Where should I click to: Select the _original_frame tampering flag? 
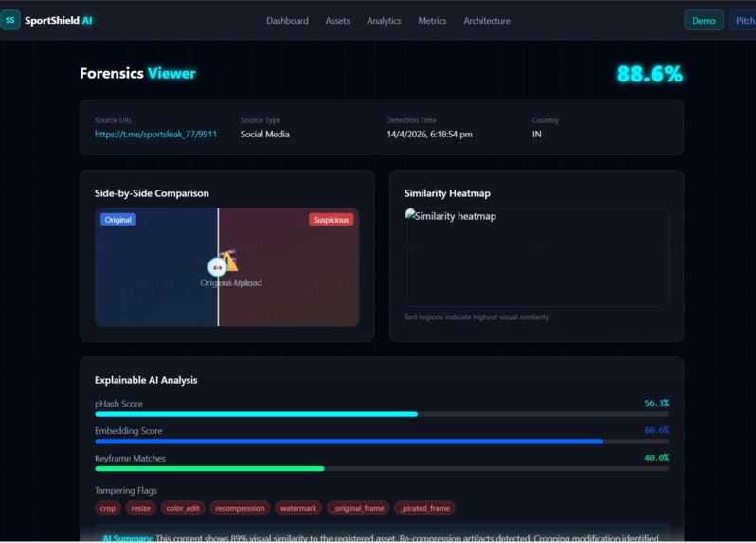tap(358, 508)
